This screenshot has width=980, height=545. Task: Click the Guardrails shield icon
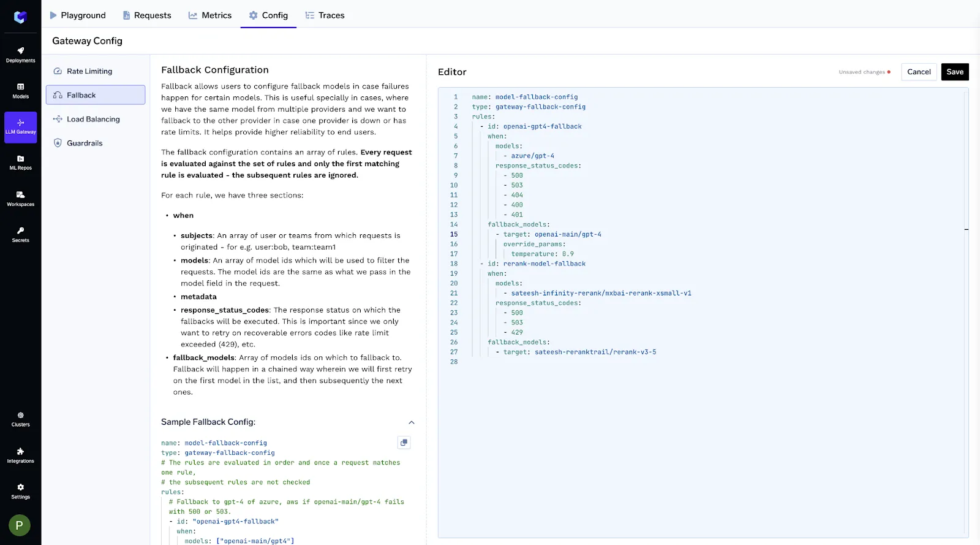coord(58,143)
